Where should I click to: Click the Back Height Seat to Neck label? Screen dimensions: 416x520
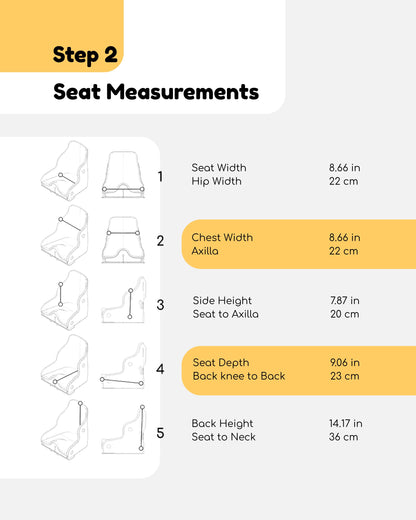(x=224, y=430)
